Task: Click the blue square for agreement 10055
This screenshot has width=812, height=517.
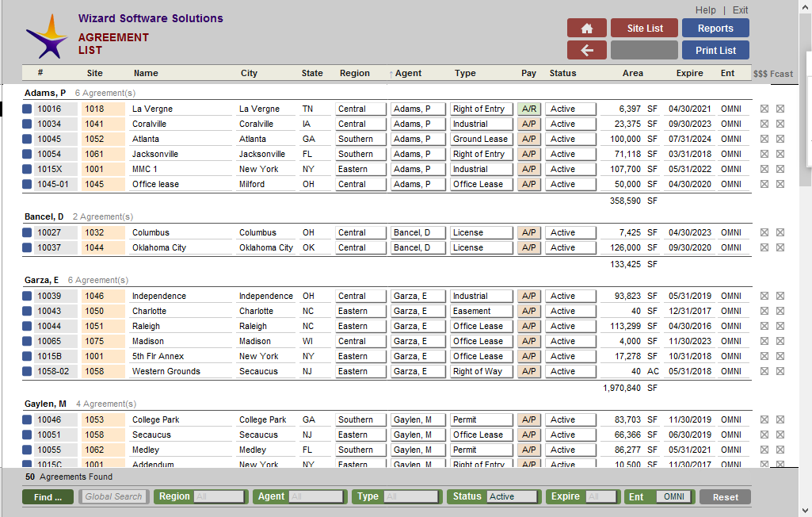Action: point(27,450)
